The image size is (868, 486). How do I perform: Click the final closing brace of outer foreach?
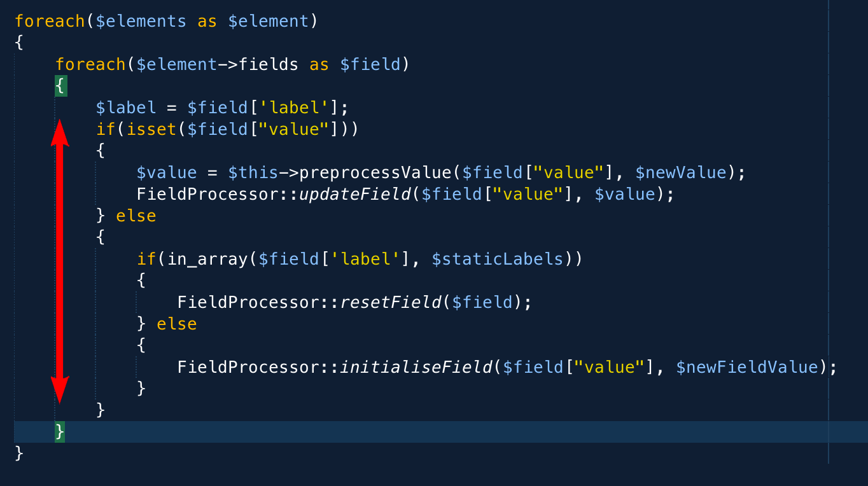pyautogui.click(x=19, y=454)
